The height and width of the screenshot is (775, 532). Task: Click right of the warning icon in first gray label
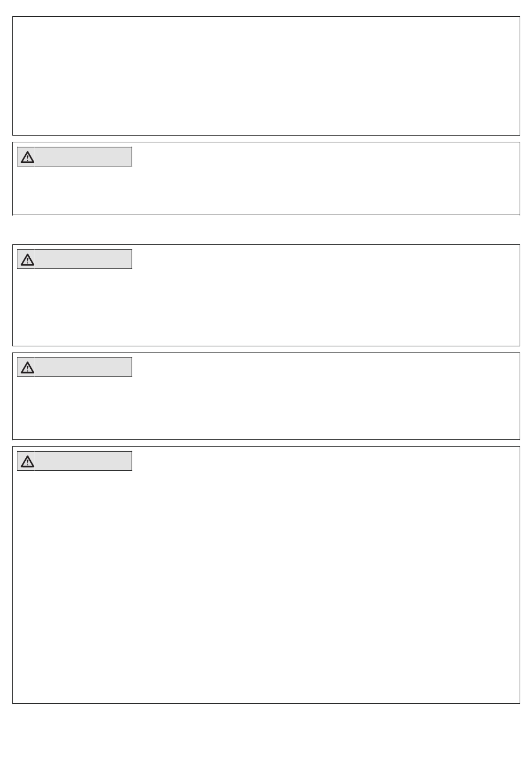click(83, 157)
